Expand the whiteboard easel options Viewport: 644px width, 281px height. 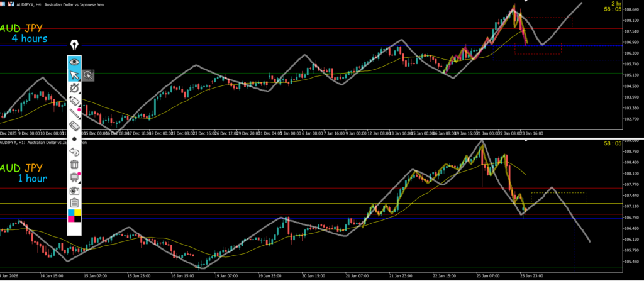[x=74, y=177]
